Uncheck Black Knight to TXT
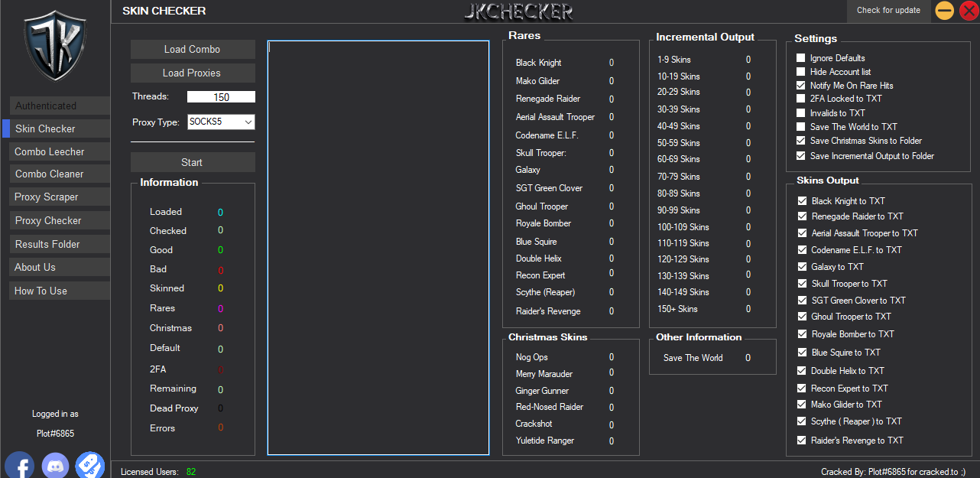 [802, 201]
